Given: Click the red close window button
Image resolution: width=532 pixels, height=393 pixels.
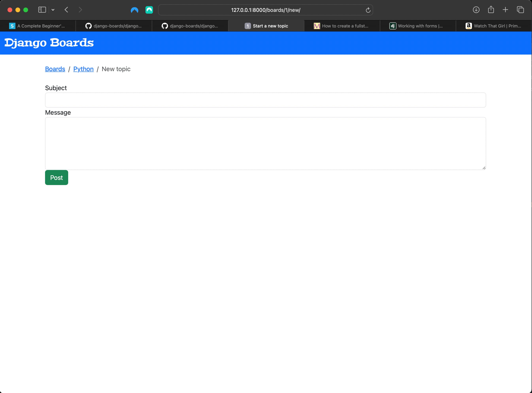Looking at the screenshot, I should pos(10,10).
